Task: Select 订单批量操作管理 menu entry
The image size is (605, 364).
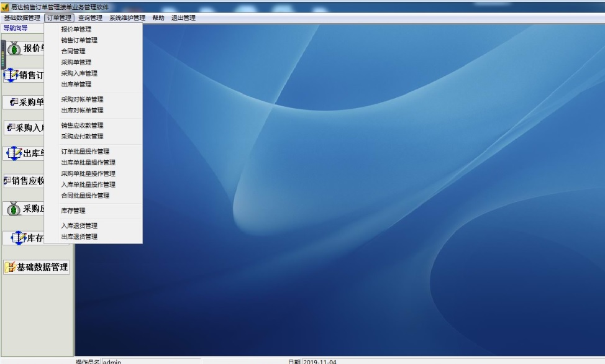Action: coord(85,152)
